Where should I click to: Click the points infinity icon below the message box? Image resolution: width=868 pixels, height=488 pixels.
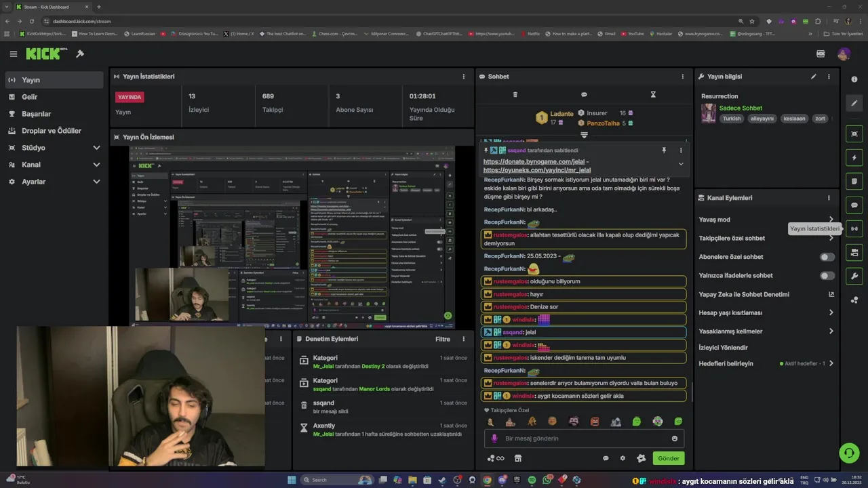[496, 458]
